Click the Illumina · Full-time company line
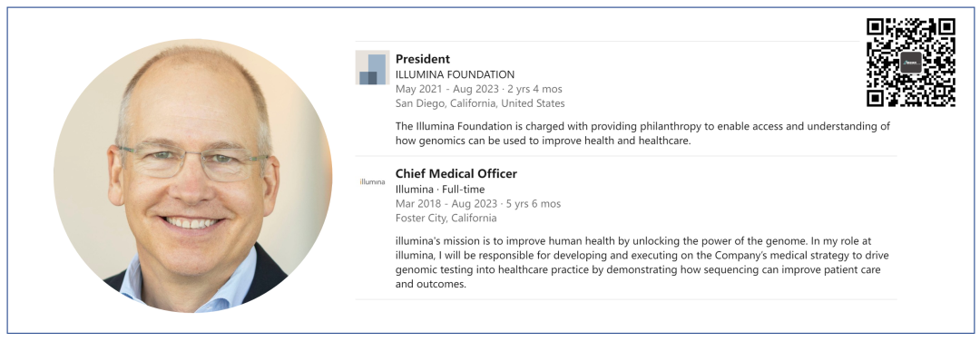The image size is (980, 341). pyautogui.click(x=440, y=190)
